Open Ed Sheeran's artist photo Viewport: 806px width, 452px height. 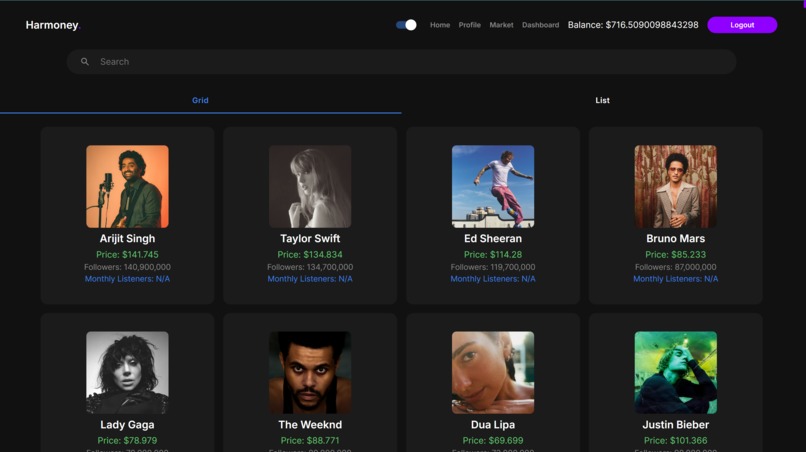(x=493, y=186)
